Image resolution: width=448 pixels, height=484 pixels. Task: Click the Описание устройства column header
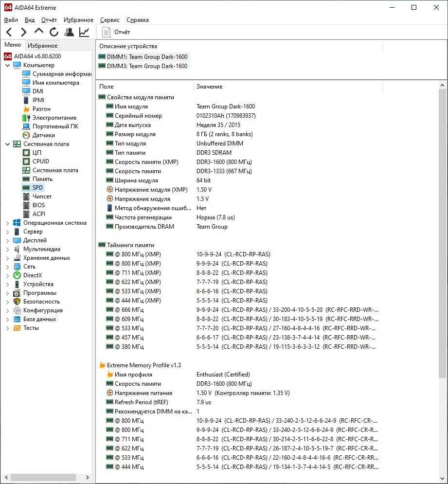click(239, 46)
